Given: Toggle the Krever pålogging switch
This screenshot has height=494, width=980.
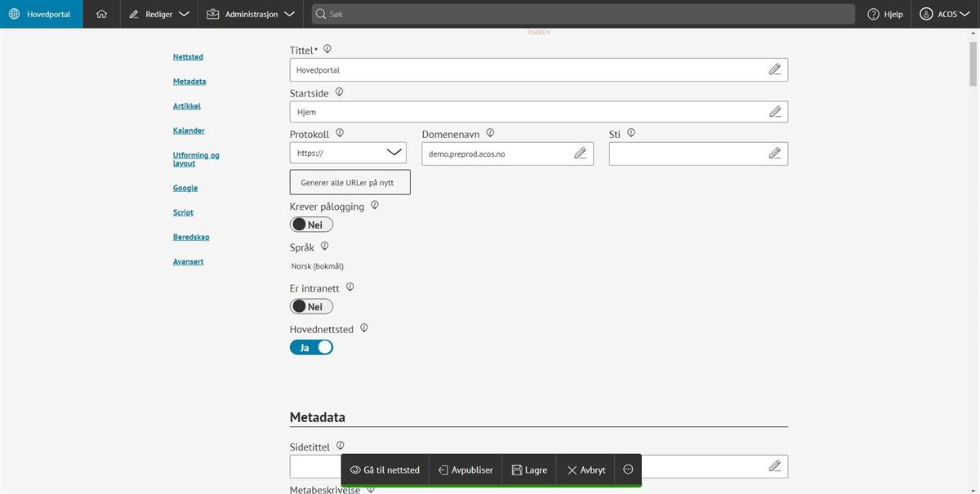Looking at the screenshot, I should (311, 225).
